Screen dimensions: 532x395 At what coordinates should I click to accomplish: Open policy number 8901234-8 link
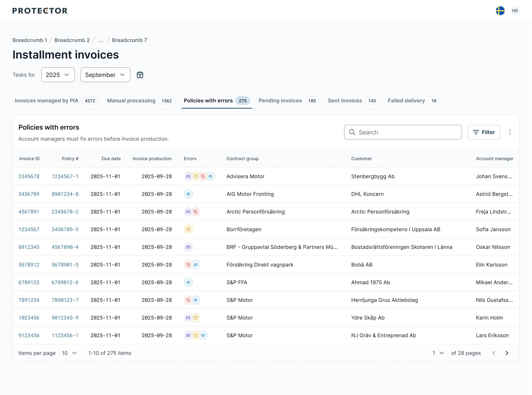[x=65, y=194]
